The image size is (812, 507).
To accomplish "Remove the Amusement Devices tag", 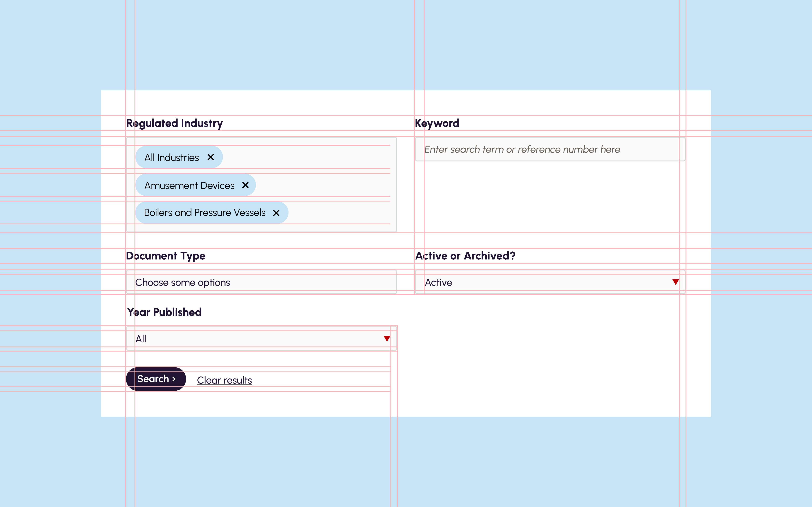I will [245, 185].
